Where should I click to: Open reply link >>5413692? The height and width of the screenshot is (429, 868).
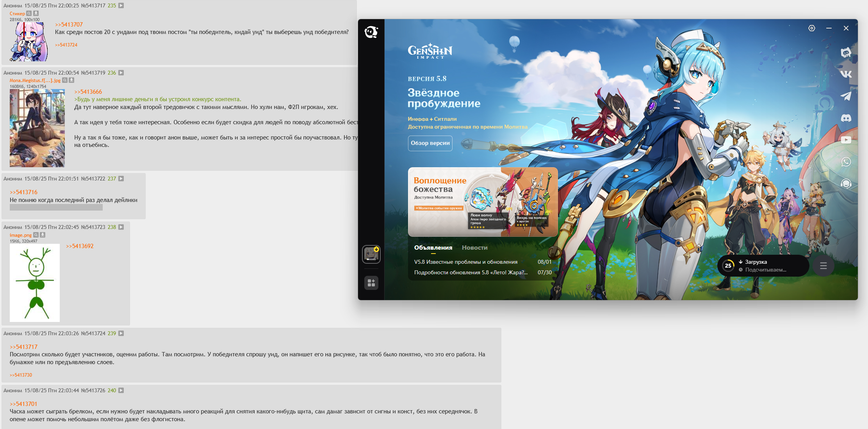(80, 246)
